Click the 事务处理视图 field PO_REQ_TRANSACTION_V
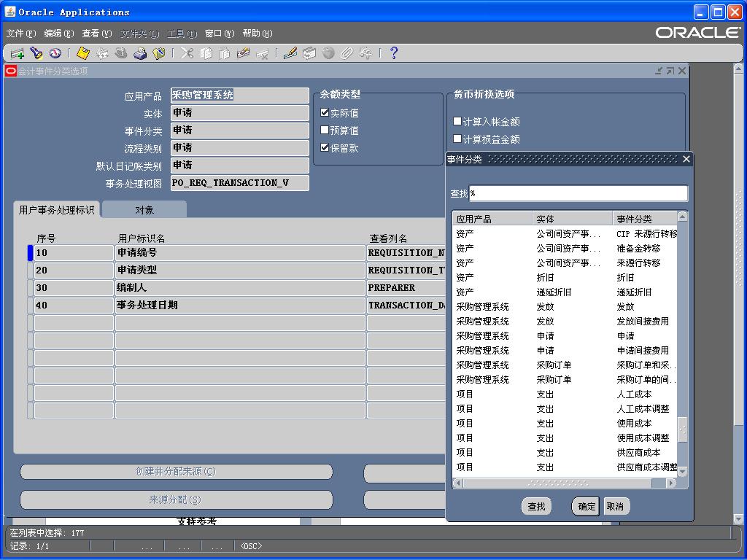The image size is (747, 560). click(239, 183)
